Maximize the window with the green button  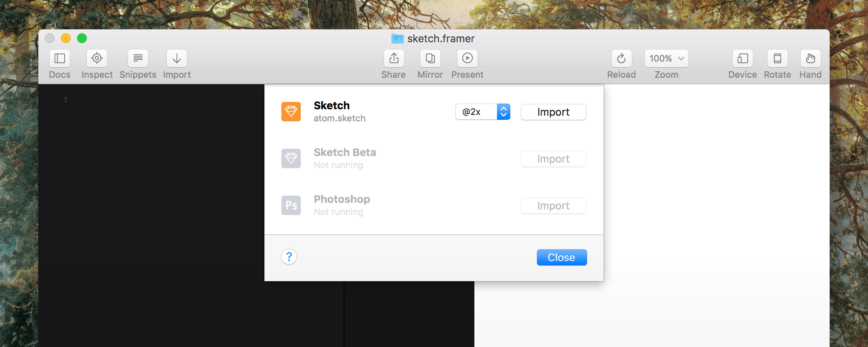[x=82, y=38]
